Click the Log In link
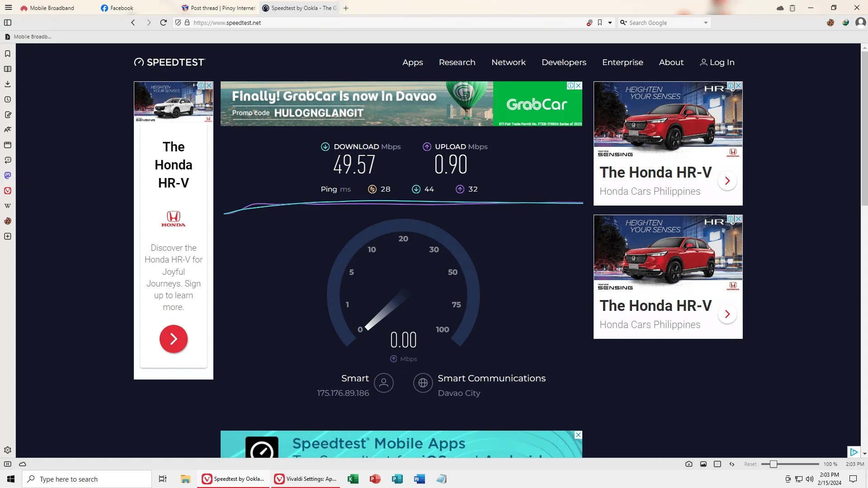 717,62
